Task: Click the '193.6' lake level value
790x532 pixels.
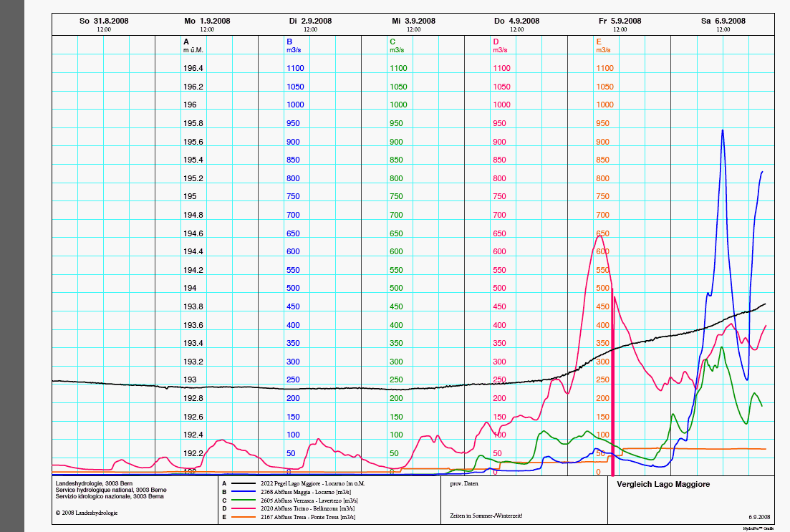Action: coord(193,325)
